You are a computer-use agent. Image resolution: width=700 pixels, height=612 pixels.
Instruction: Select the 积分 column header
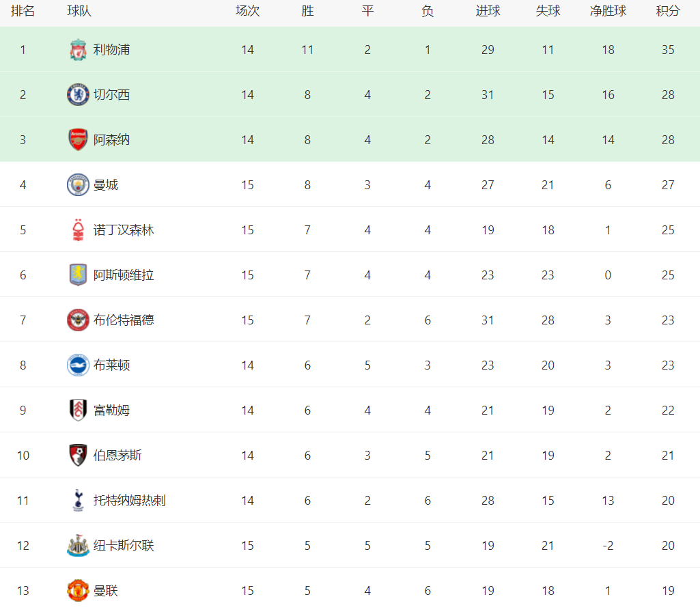tap(668, 12)
